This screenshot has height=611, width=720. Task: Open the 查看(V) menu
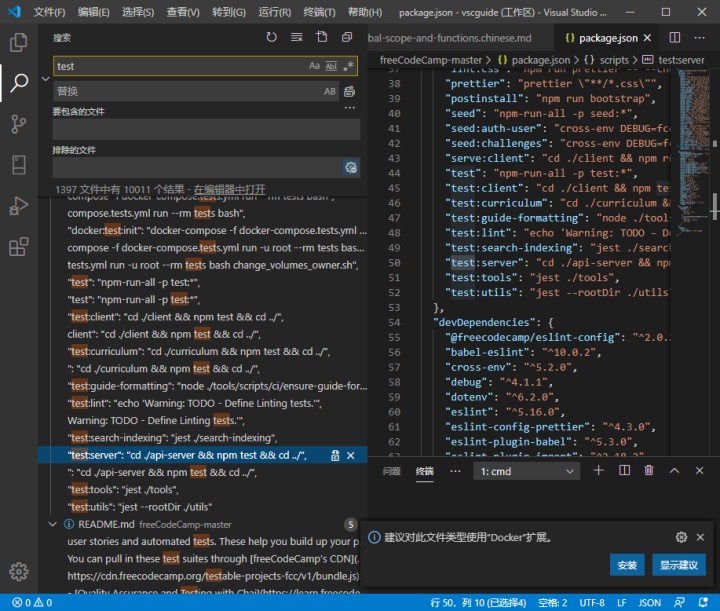pyautogui.click(x=183, y=12)
